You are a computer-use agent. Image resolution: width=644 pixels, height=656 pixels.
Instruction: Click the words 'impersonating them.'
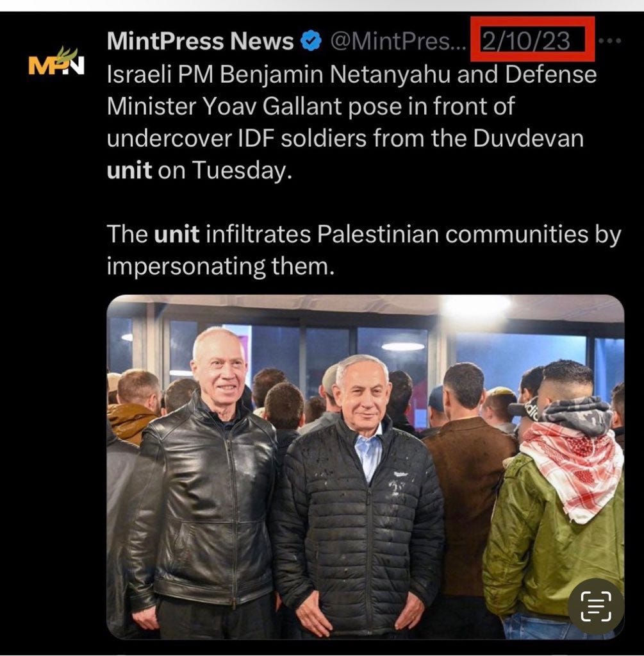pos(220,266)
